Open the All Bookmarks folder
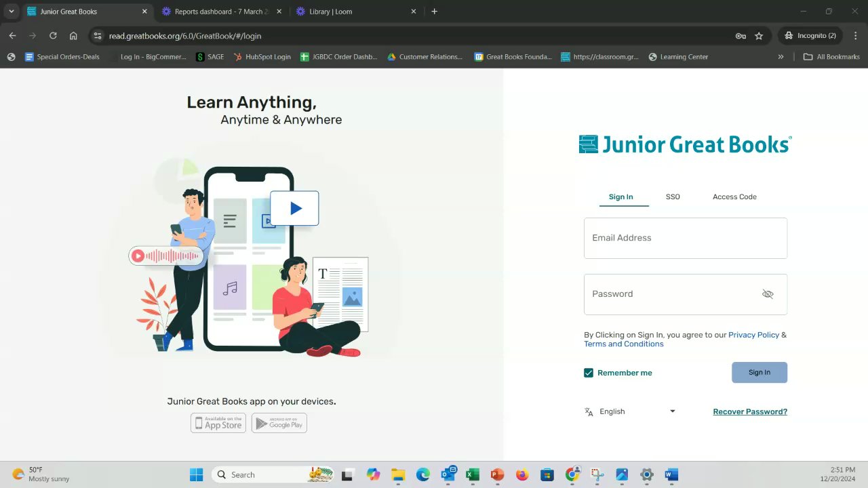Image resolution: width=868 pixels, height=488 pixels. [x=831, y=57]
